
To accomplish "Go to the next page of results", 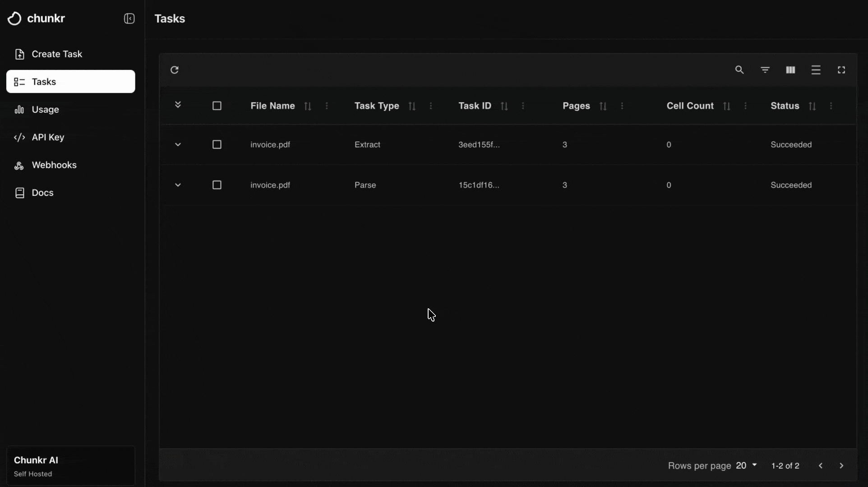I will click(x=842, y=466).
